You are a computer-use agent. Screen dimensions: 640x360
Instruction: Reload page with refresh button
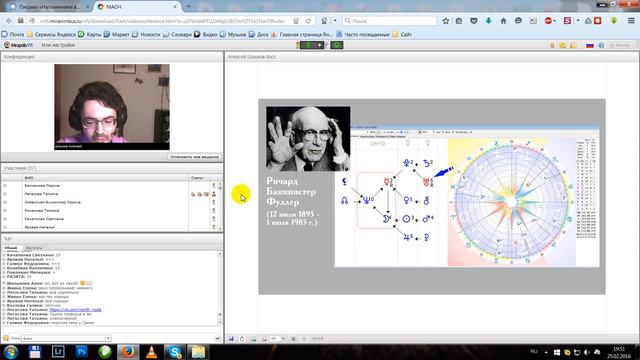point(308,20)
